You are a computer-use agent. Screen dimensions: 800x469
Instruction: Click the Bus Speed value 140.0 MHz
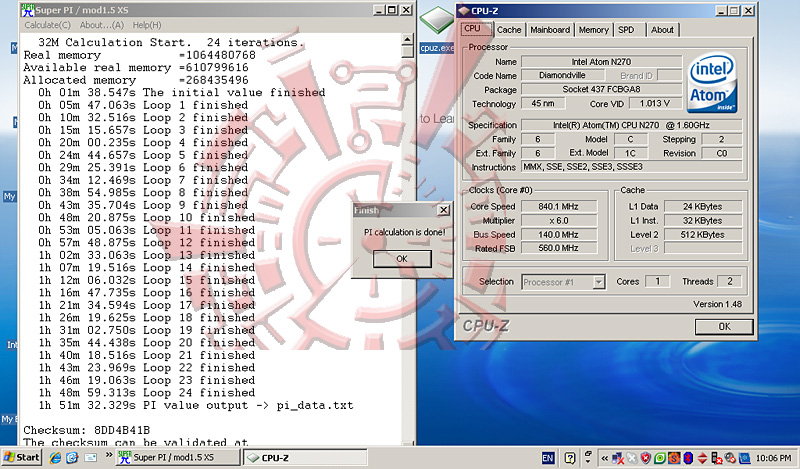(x=558, y=235)
